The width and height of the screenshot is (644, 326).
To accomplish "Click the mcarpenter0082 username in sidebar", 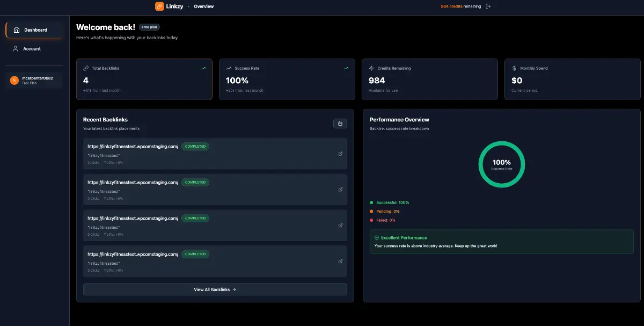I will tap(38, 78).
